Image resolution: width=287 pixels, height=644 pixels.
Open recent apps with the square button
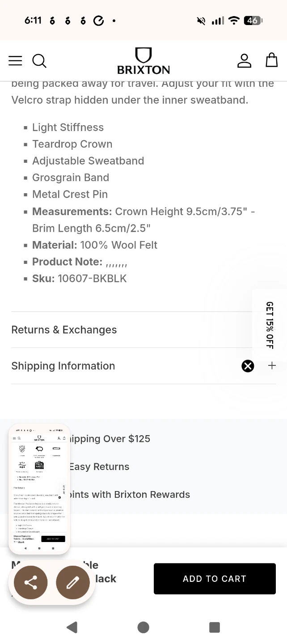tap(215, 627)
